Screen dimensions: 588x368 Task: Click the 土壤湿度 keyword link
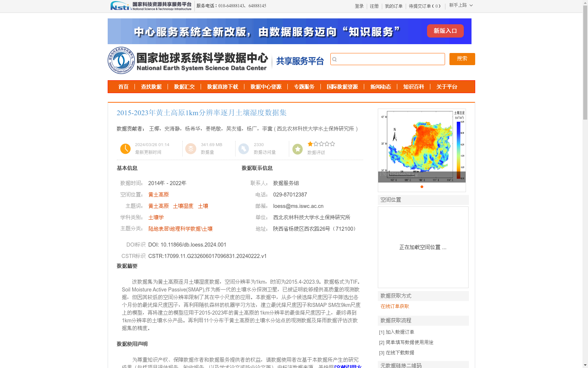coord(183,206)
